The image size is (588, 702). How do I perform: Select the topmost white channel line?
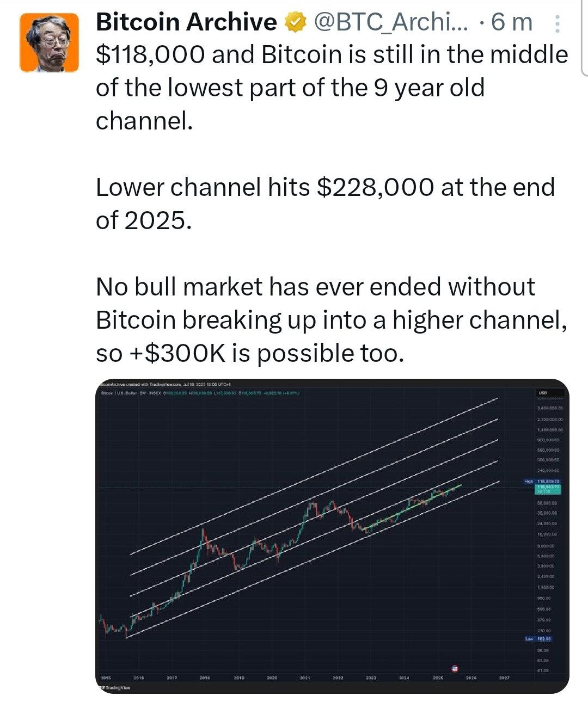pyautogui.click(x=314, y=476)
